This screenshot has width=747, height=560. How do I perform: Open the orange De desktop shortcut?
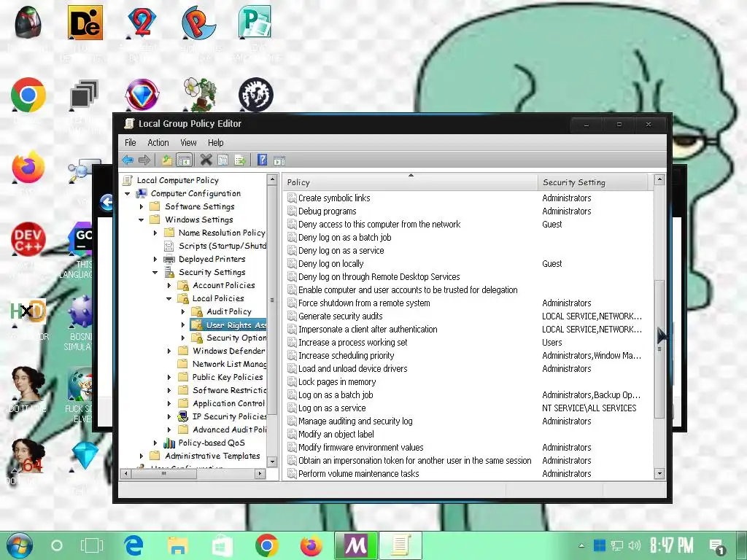click(85, 23)
